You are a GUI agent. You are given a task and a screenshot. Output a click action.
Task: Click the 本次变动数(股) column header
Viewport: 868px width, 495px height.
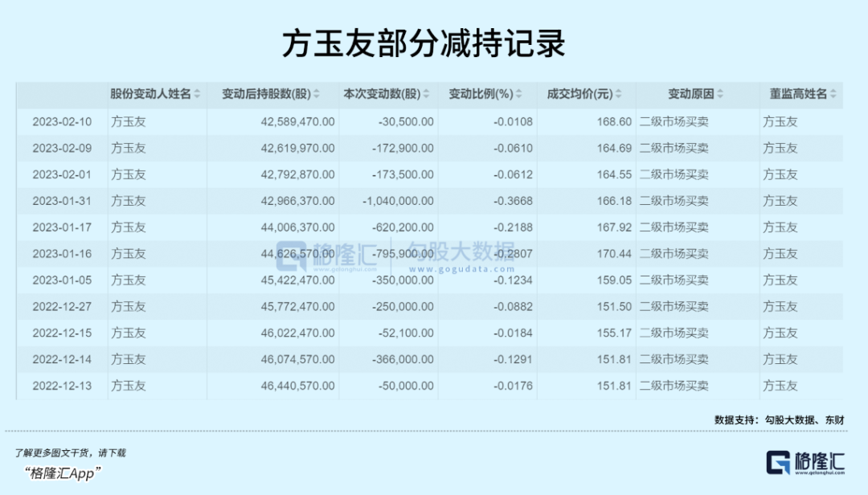pos(382,94)
